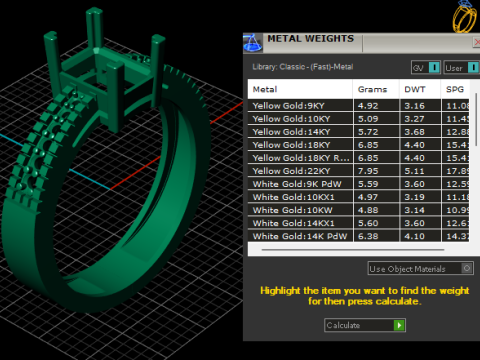Select the White Gold:14KX1 row
Viewport: 480px width, 360px height.
click(358, 223)
